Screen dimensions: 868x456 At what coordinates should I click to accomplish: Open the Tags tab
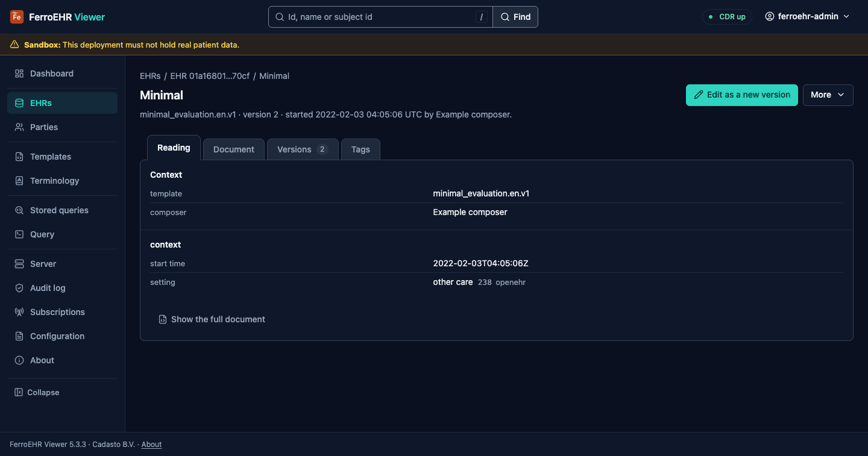coord(360,149)
